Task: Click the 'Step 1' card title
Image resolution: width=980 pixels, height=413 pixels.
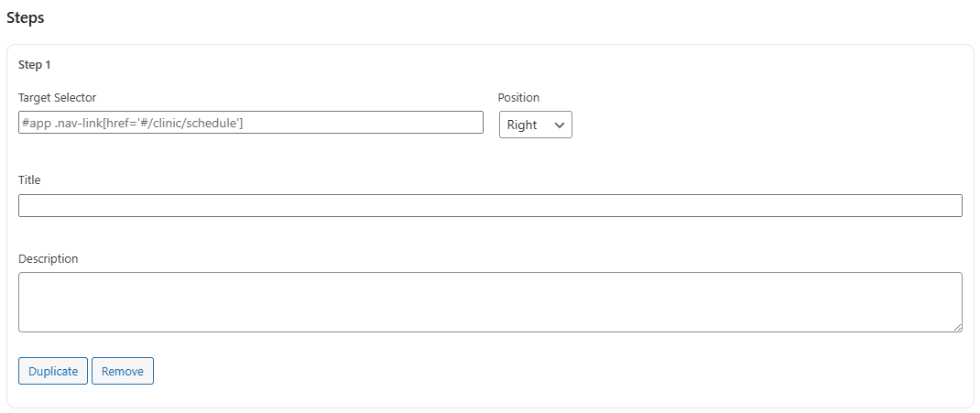Action: click(x=35, y=65)
